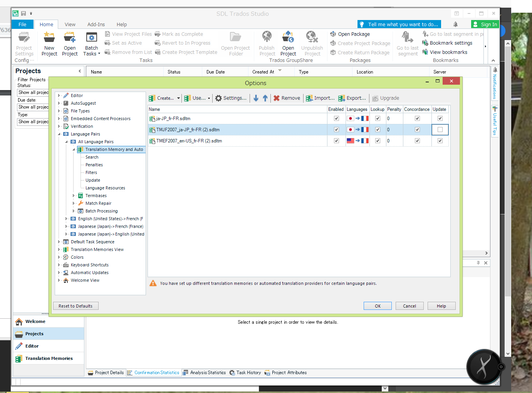This screenshot has width=532, height=393.
Task: Click the OK button in Options
Action: pos(378,306)
